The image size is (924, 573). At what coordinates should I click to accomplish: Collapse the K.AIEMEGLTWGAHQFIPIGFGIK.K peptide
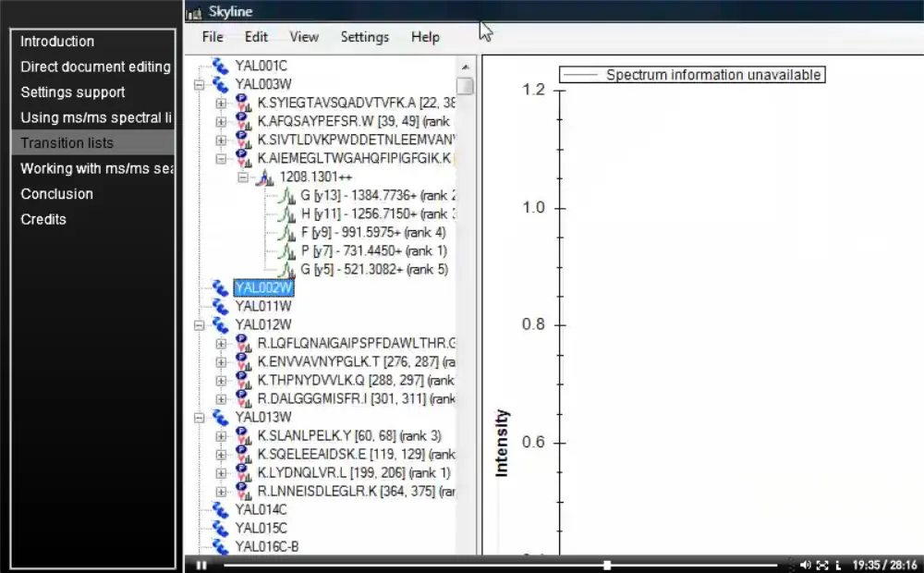(x=221, y=159)
